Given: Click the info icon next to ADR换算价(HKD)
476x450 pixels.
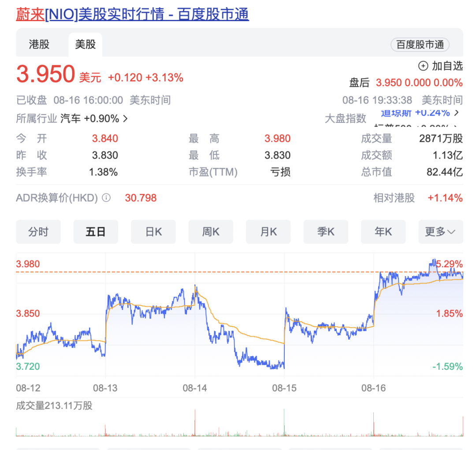Looking at the screenshot, I should point(106,198).
